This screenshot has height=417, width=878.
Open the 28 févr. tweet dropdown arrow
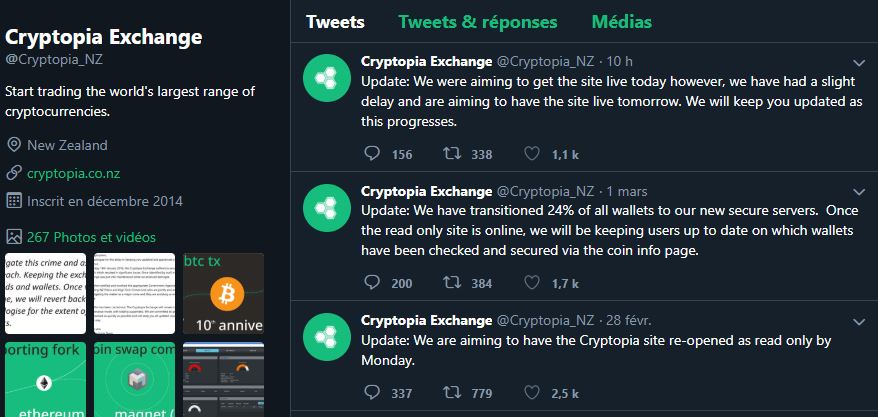(x=858, y=322)
